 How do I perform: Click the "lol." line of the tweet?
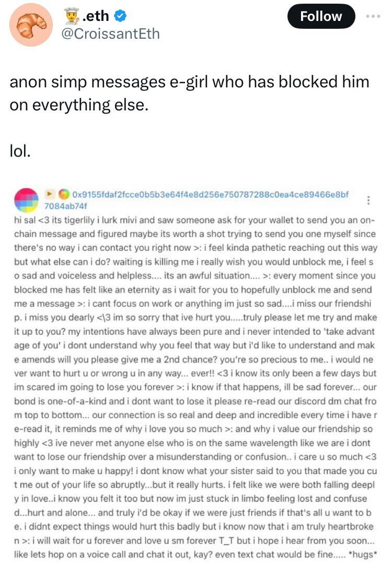pyautogui.click(x=20, y=151)
